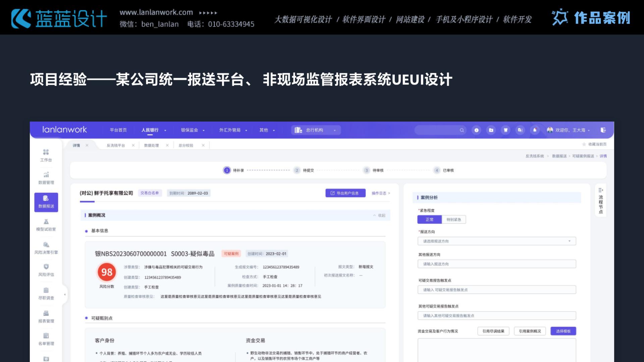Open 工作台 in the sidebar
This screenshot has width=644, height=362.
(46, 156)
